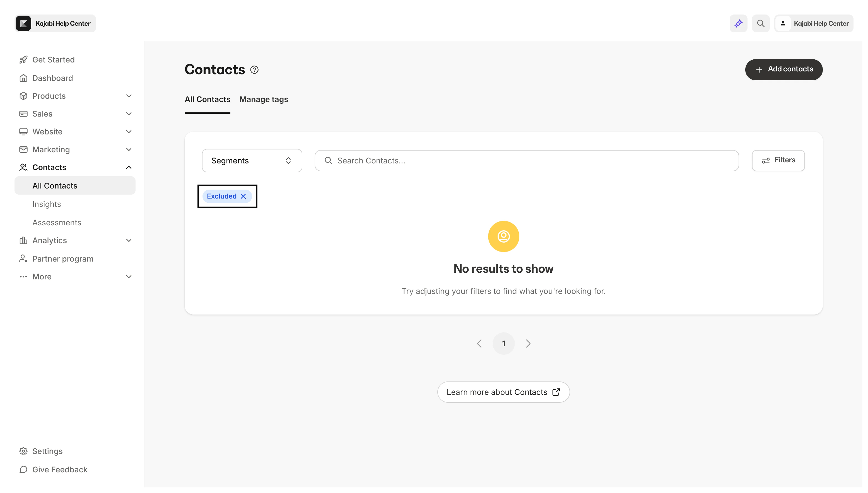Switch to the Manage tags tab
The image size is (868, 493).
(x=264, y=99)
